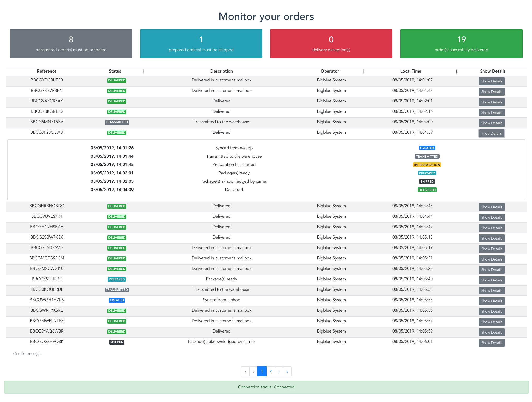
Task: Click the Connection status banner
Action: coord(266,387)
